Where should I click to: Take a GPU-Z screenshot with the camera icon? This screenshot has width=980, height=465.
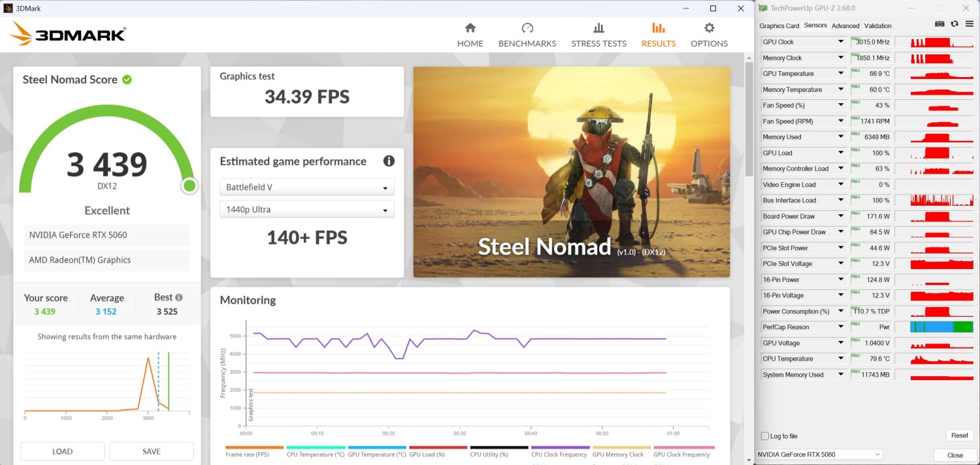pos(939,24)
